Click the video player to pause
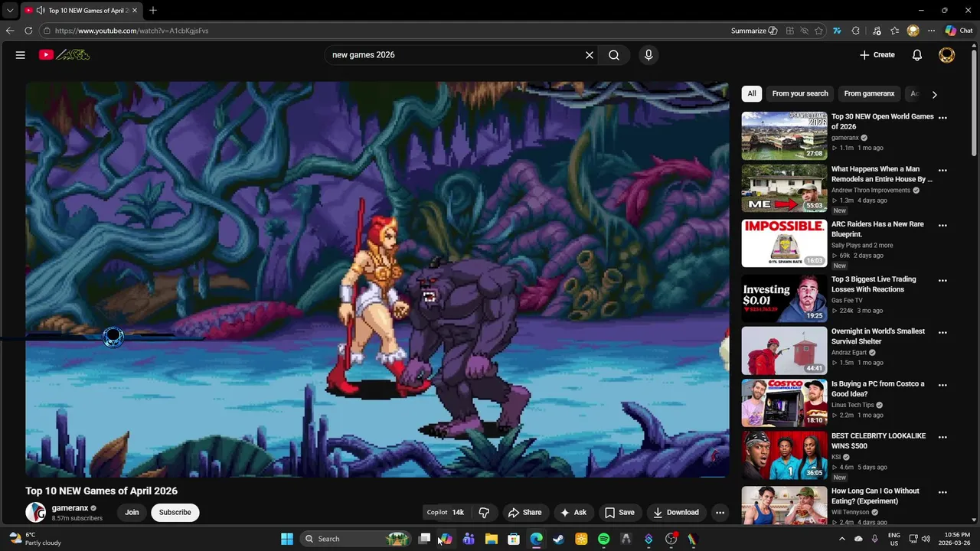 coord(377,279)
